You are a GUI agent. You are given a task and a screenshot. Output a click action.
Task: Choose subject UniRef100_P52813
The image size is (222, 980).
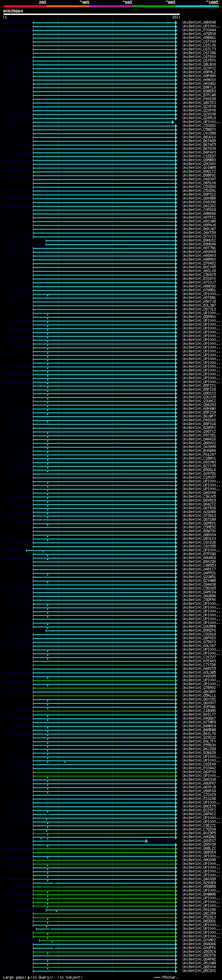(199, 917)
